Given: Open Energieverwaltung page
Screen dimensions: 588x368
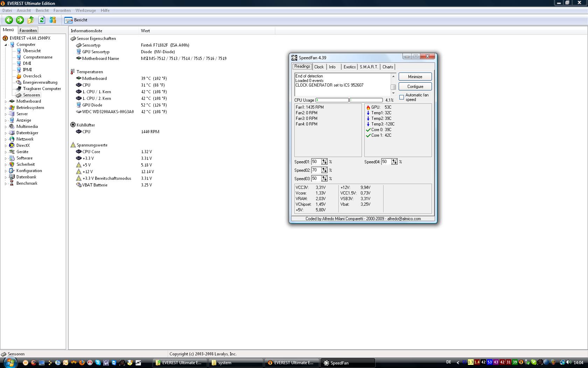Looking at the screenshot, I should [40, 82].
